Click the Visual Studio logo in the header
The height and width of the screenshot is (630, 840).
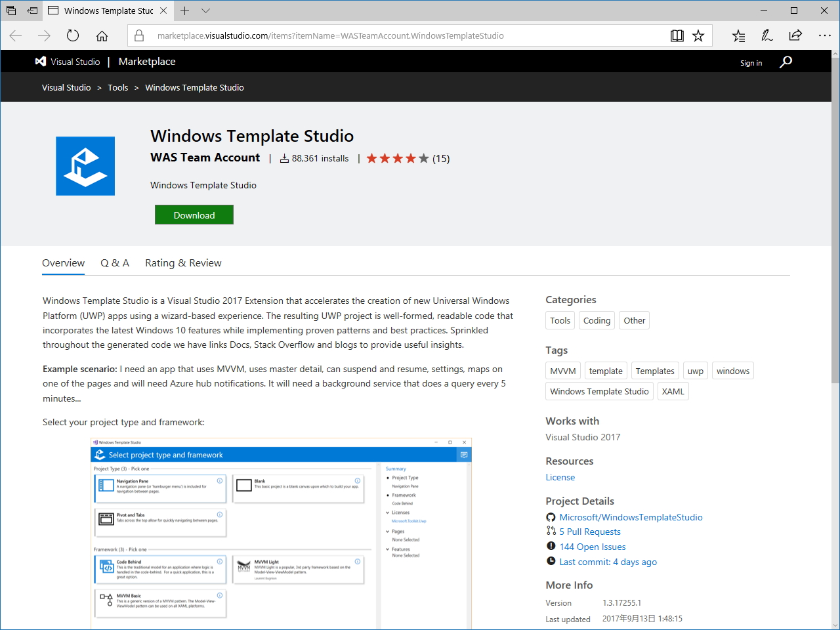(x=40, y=61)
